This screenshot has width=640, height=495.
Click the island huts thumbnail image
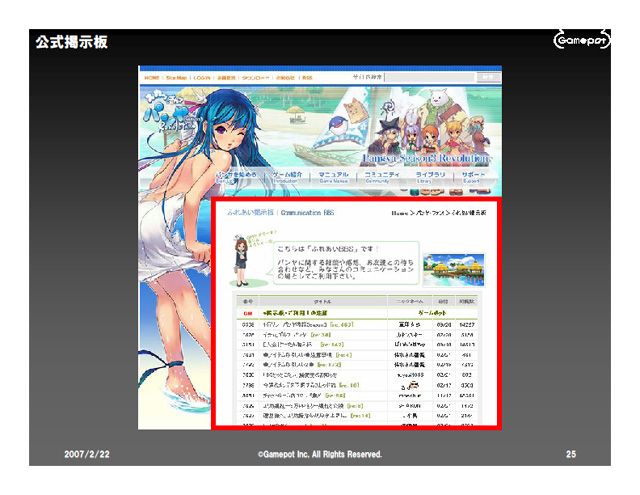(454, 269)
